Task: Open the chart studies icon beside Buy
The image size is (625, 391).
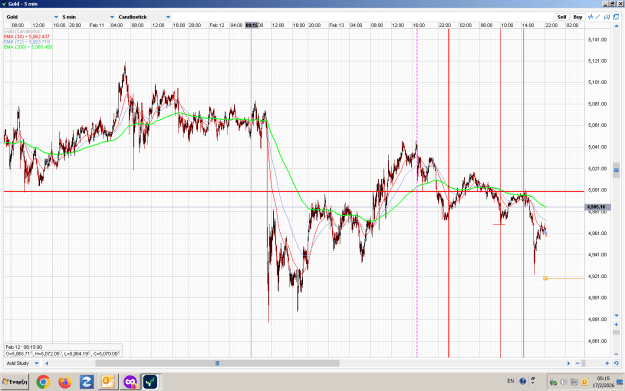Action: click(x=591, y=17)
